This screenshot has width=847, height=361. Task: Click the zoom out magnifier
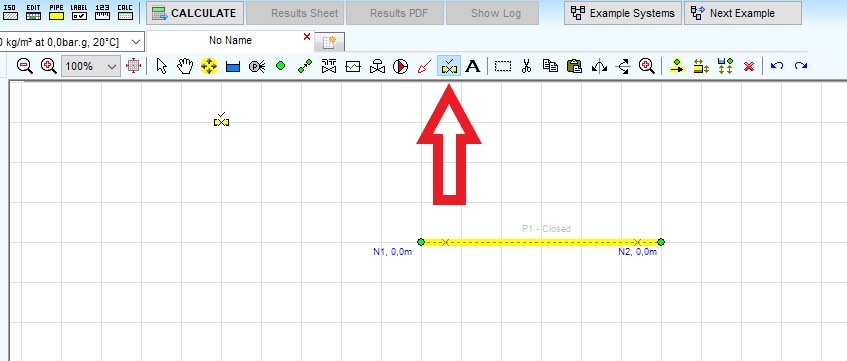(x=25, y=66)
